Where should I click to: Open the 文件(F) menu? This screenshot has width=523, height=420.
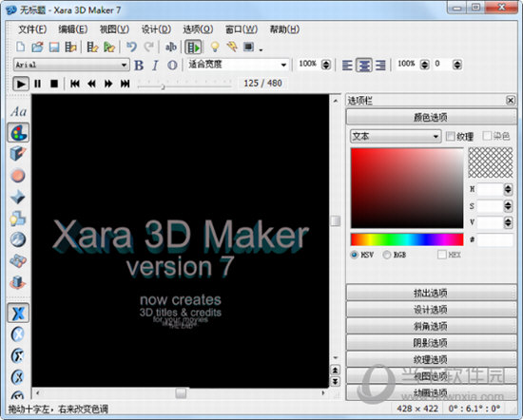point(32,29)
